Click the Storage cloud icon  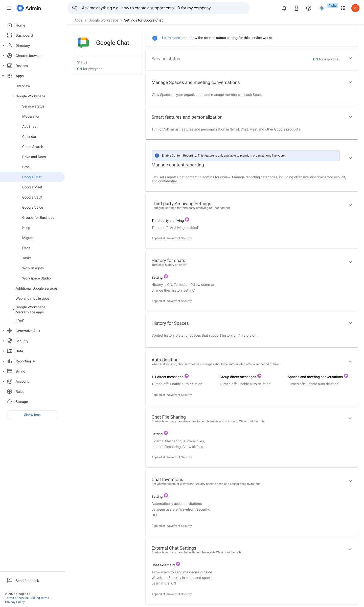coord(10,402)
